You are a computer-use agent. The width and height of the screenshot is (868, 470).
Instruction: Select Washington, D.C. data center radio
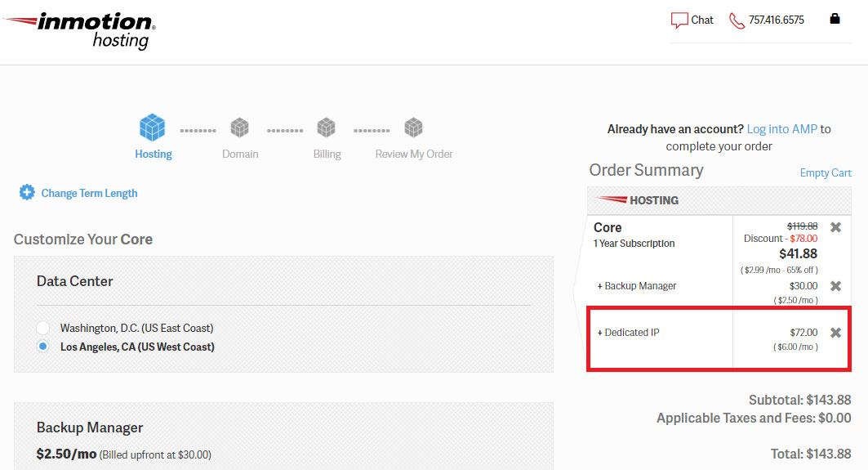point(42,328)
